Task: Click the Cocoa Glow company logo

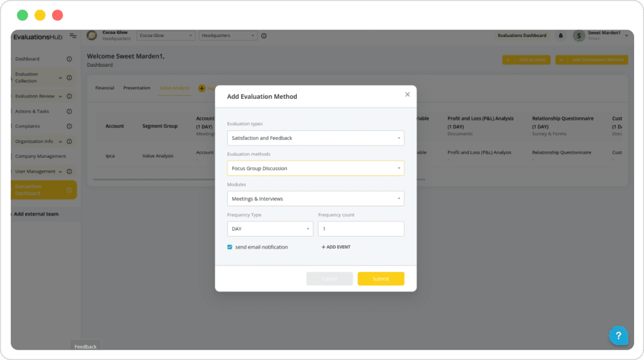Action: pos(92,36)
